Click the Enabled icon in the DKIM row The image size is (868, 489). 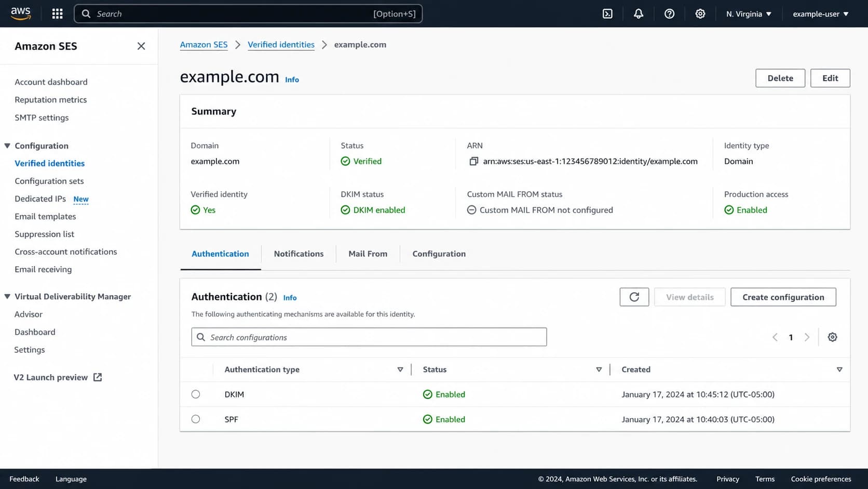(x=427, y=394)
